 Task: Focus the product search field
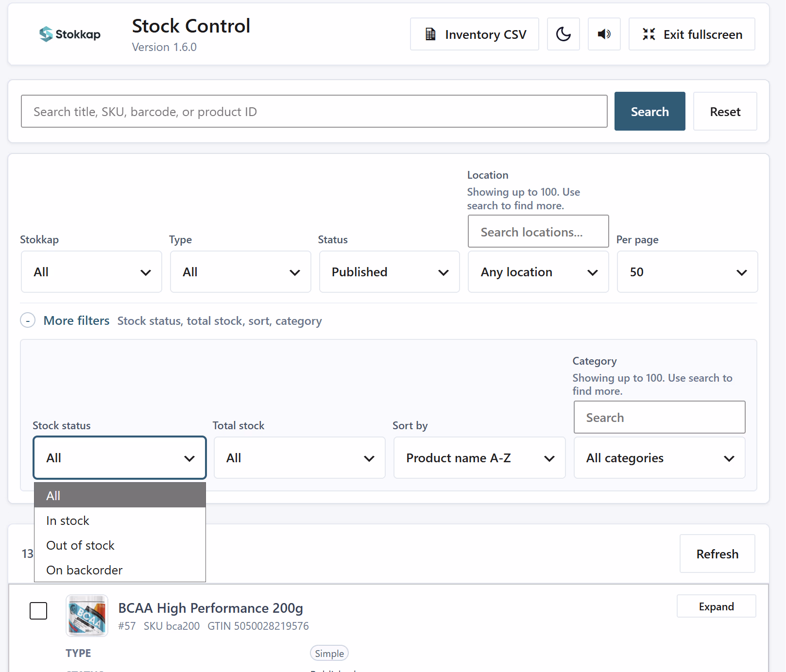click(x=314, y=111)
